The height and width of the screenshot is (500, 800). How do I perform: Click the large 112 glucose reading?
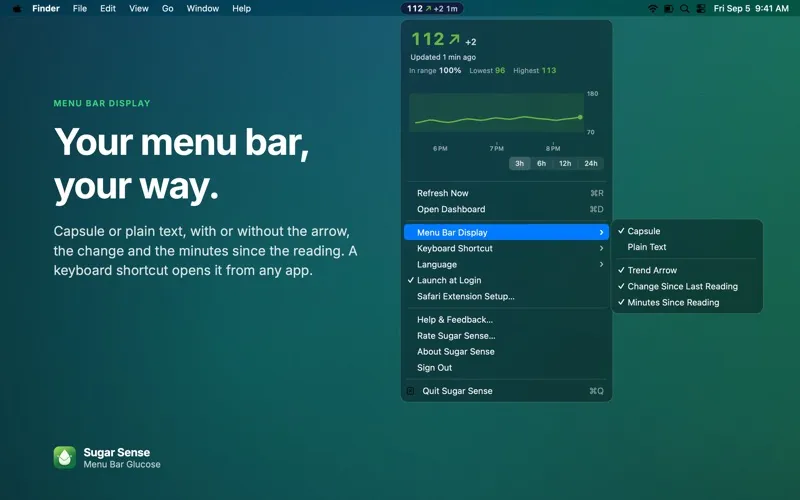coord(428,39)
